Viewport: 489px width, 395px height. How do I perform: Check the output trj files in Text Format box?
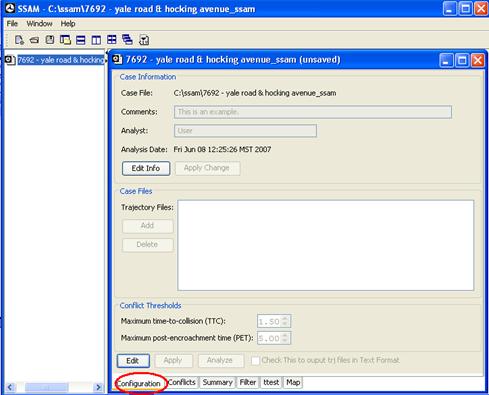pyautogui.click(x=255, y=360)
